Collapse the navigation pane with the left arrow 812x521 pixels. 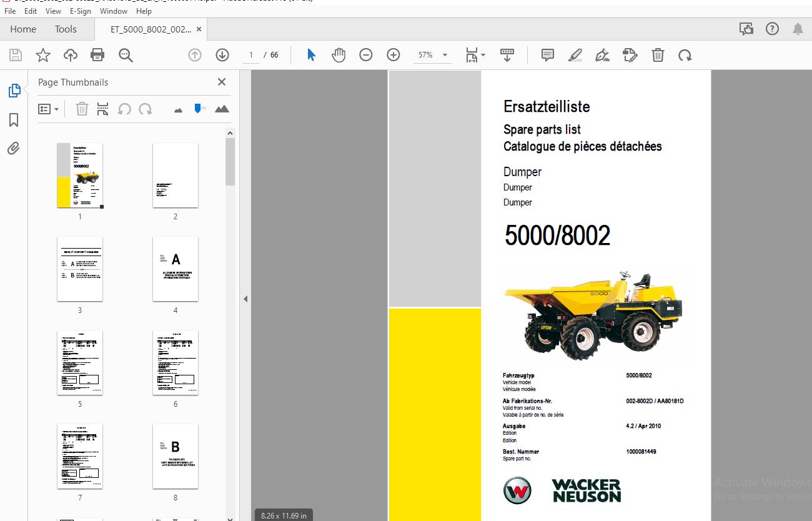pos(245,299)
